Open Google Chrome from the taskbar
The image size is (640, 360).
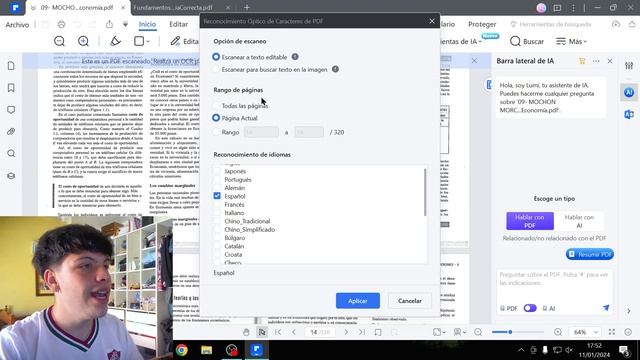(182, 350)
